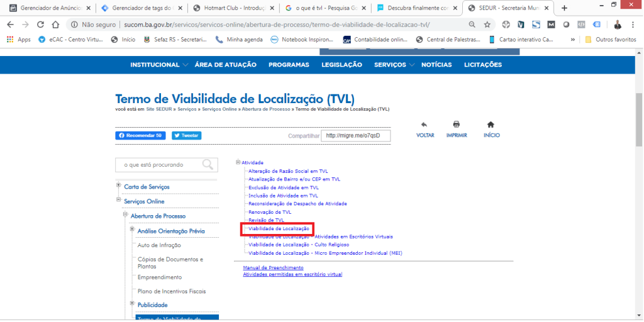Open the Chrome three-dot menu
The width and height of the screenshot is (644, 322).
point(633,25)
